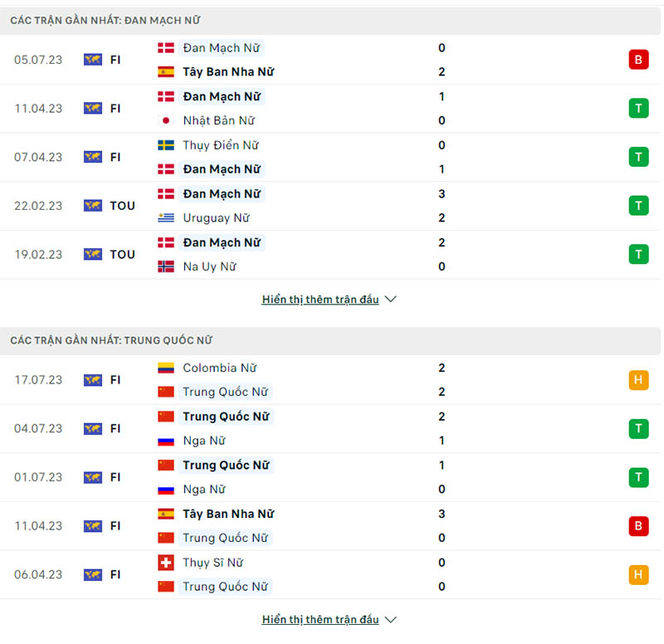
Task: Click the red B result badge for 05.07.23
Action: 638,60
